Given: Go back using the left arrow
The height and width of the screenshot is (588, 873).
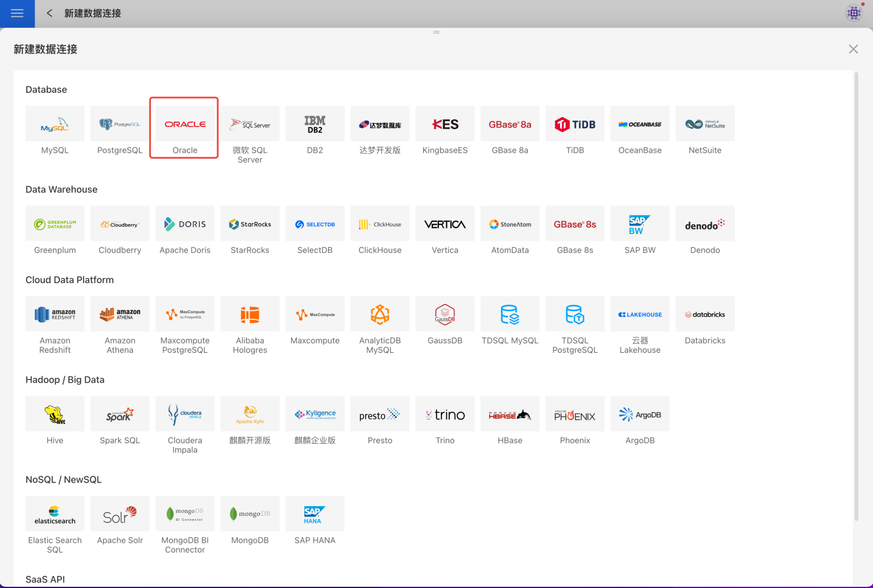Looking at the screenshot, I should (49, 13).
